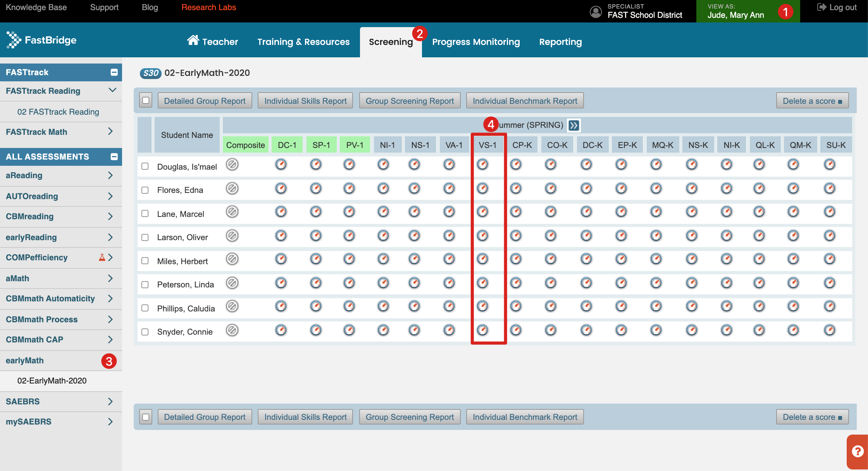Click the FastBridge logo icon

pos(14,40)
